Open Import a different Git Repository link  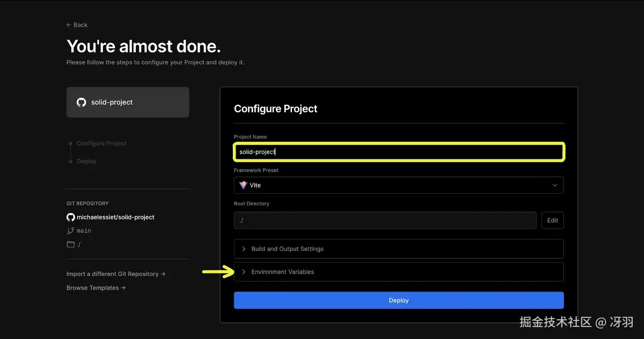click(116, 274)
